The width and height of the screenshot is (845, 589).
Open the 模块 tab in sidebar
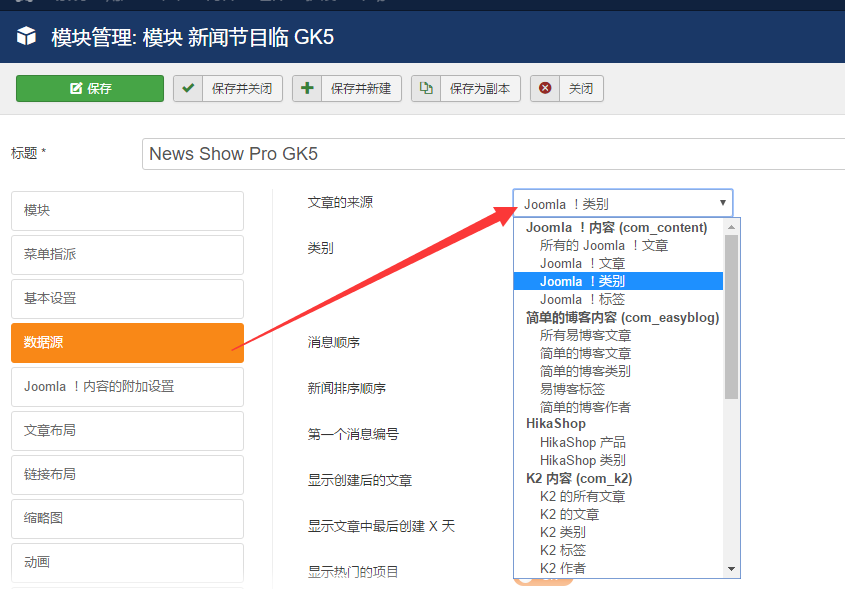[127, 211]
